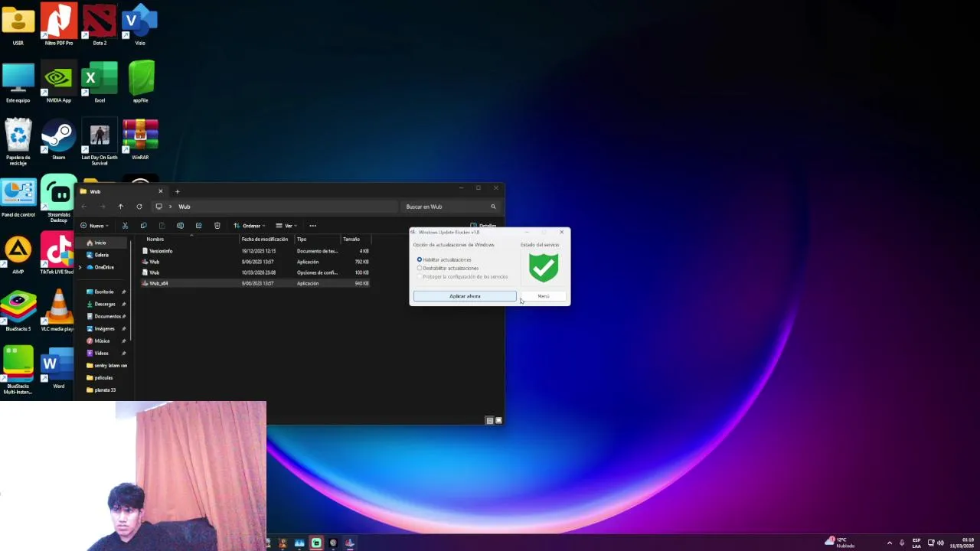Click the Rename icon in Explorer toolbar

pyautogui.click(x=180, y=226)
